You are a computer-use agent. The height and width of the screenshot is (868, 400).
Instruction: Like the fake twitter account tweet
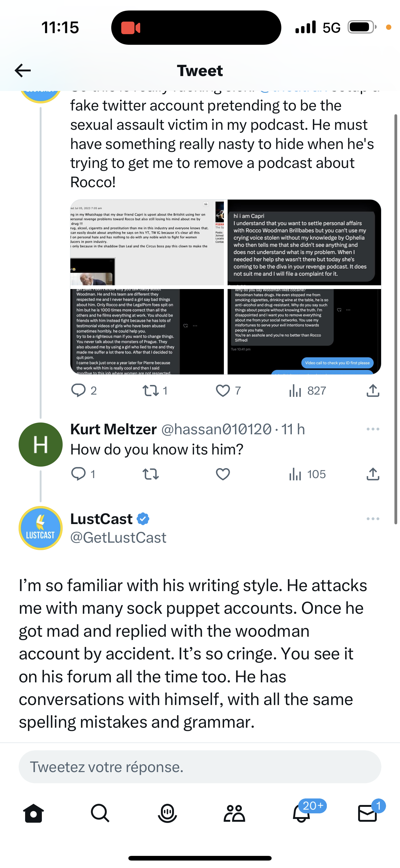(223, 391)
